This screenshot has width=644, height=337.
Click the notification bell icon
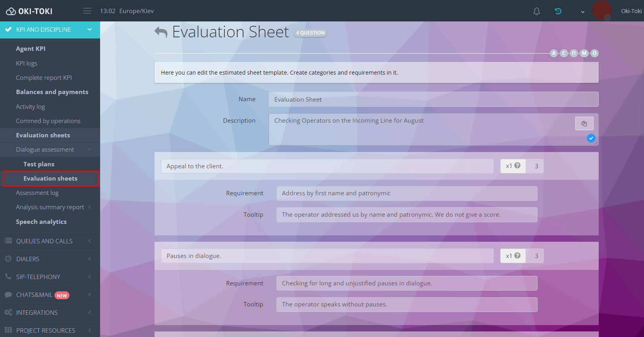click(536, 11)
